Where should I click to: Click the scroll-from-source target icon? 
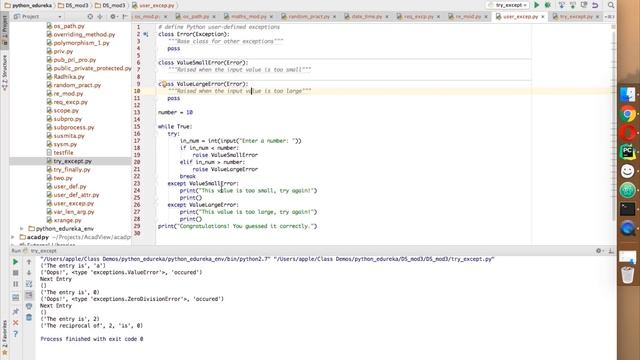point(90,16)
